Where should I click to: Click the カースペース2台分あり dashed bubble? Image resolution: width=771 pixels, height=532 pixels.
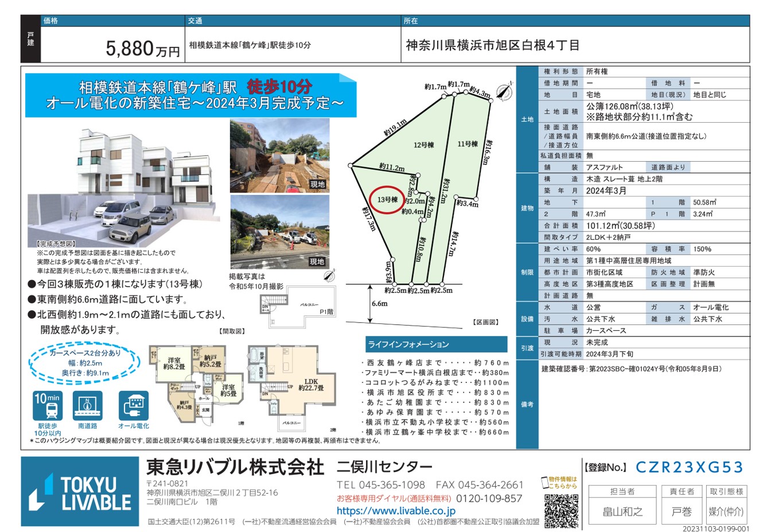click(85, 363)
